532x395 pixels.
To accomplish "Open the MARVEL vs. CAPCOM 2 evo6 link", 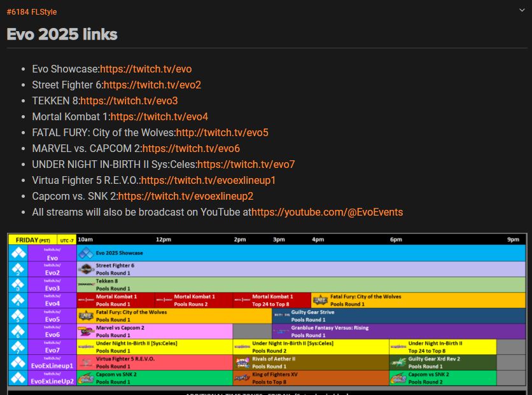I will [x=191, y=149].
